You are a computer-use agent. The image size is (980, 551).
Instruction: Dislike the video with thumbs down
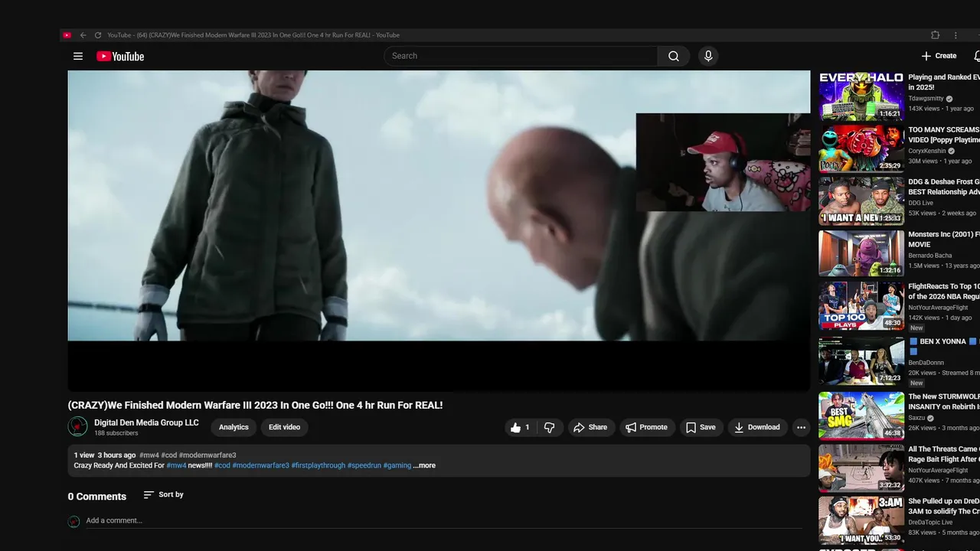pyautogui.click(x=549, y=427)
